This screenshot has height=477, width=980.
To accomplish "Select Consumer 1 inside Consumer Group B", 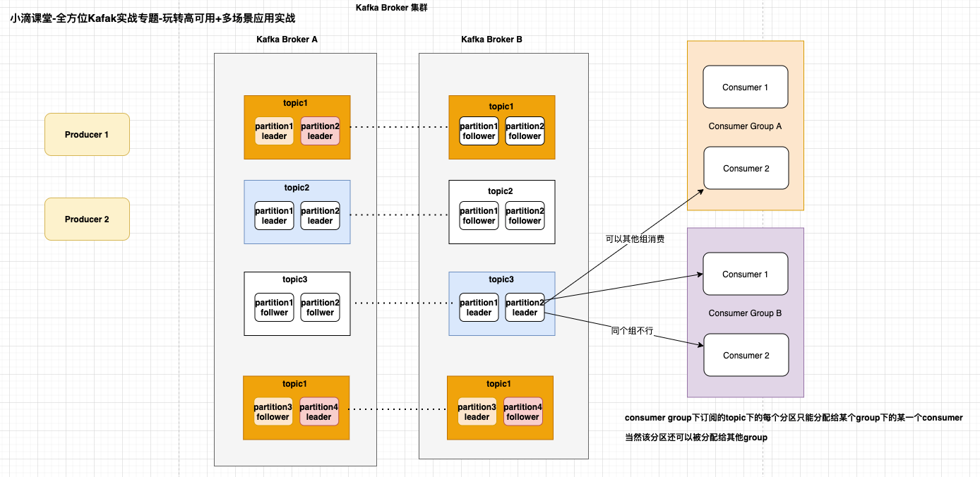I will pyautogui.click(x=746, y=274).
